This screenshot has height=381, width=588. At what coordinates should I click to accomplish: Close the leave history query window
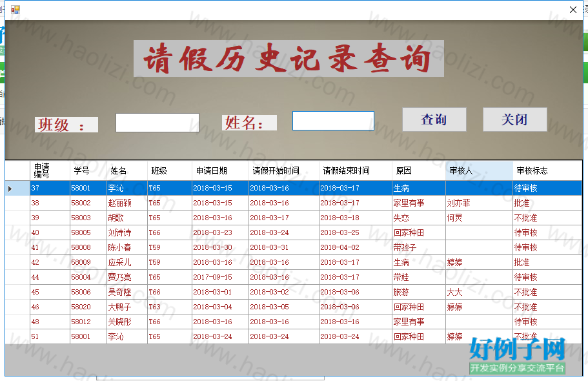[573, 10]
